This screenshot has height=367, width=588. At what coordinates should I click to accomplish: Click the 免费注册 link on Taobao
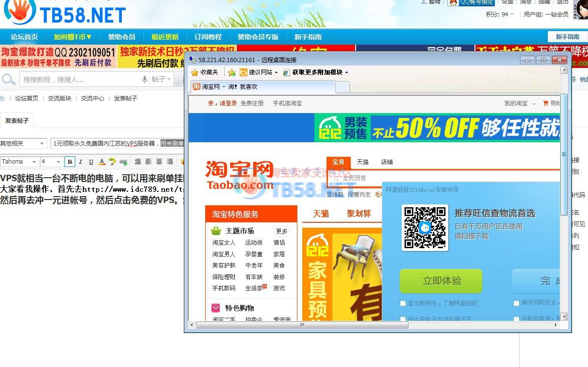[252, 103]
